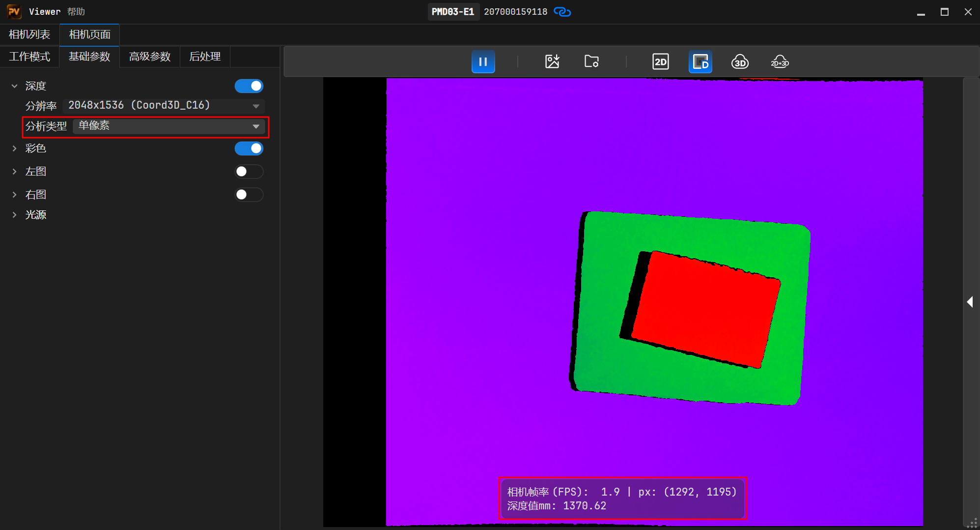Maximize the Viewer window
Image resolution: width=980 pixels, height=530 pixels.
point(945,12)
